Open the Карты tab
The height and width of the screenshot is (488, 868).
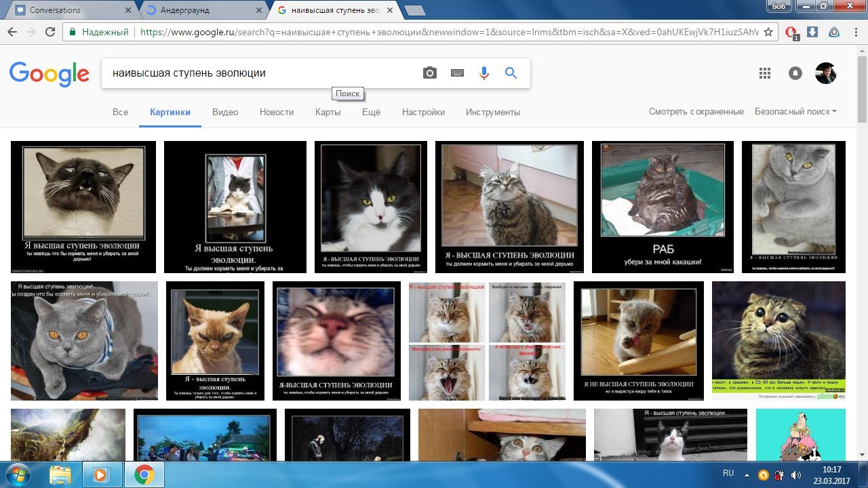coord(328,112)
